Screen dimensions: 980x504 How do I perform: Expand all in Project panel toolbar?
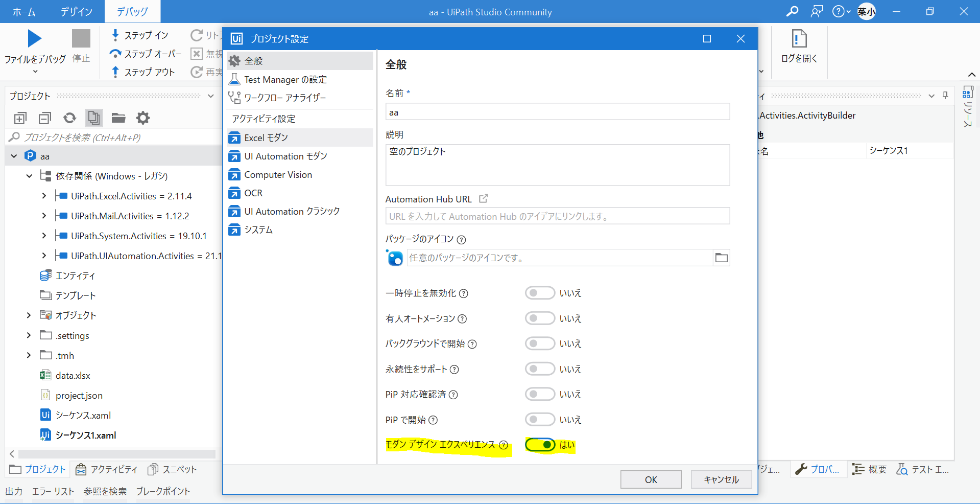tap(20, 118)
